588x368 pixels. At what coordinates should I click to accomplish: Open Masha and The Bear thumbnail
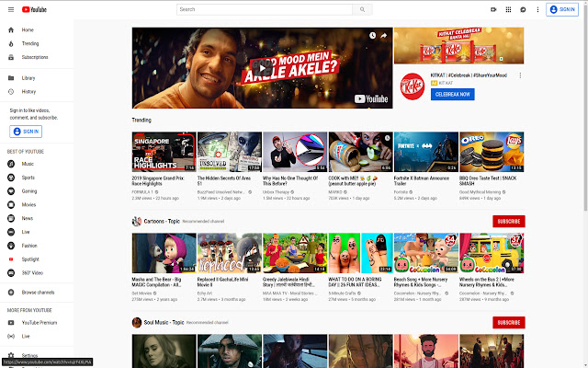[164, 253]
